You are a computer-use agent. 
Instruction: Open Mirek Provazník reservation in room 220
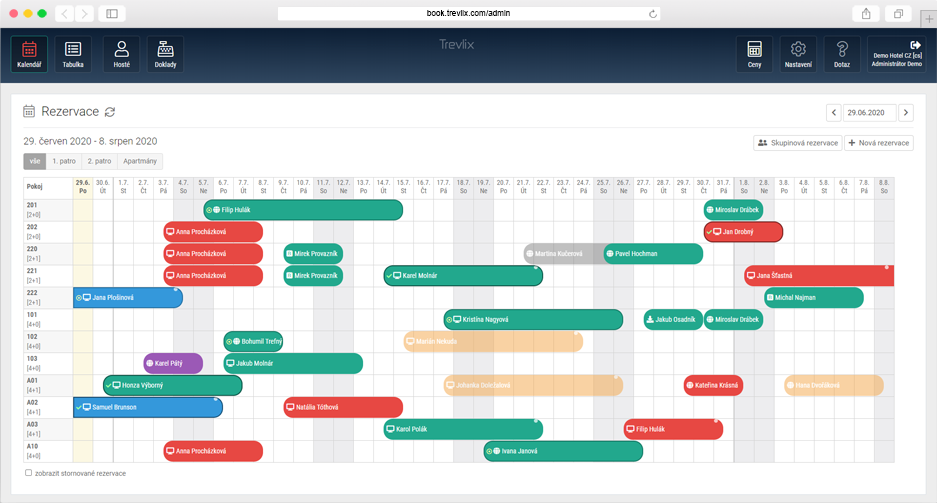coord(313,254)
